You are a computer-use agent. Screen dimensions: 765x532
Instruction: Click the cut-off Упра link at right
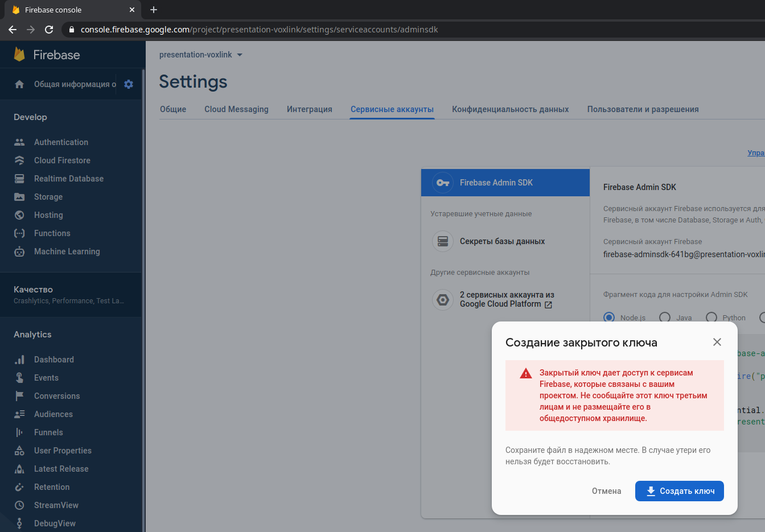(756, 153)
